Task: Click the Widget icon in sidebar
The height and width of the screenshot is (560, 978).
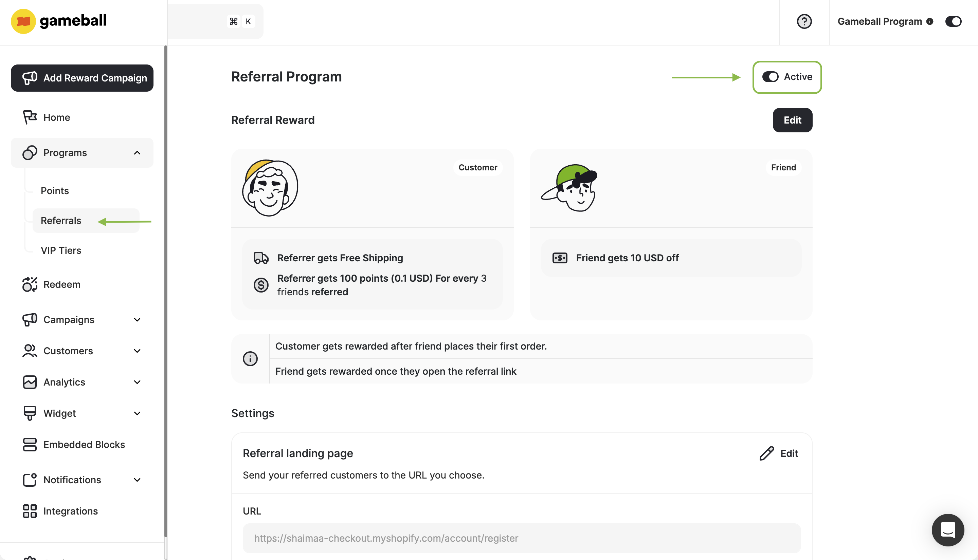Action: [29, 413]
